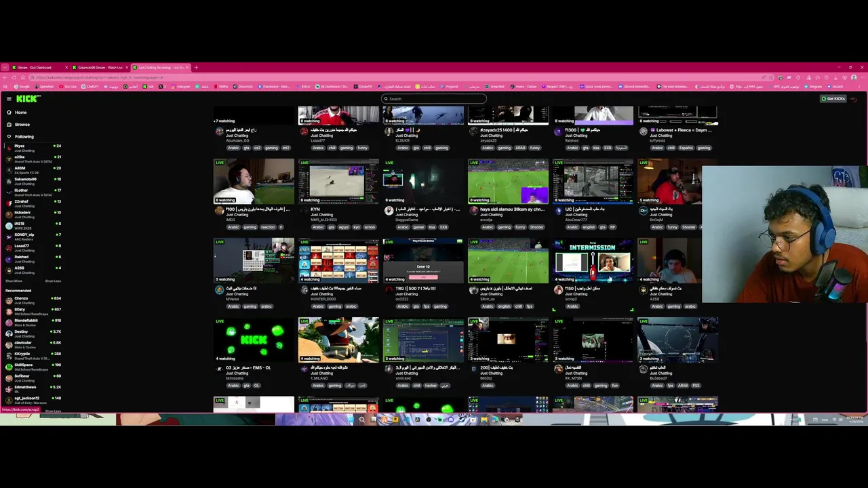Open Destiny recommended channel
Viewport: 868px width, 488px height.
34,333
